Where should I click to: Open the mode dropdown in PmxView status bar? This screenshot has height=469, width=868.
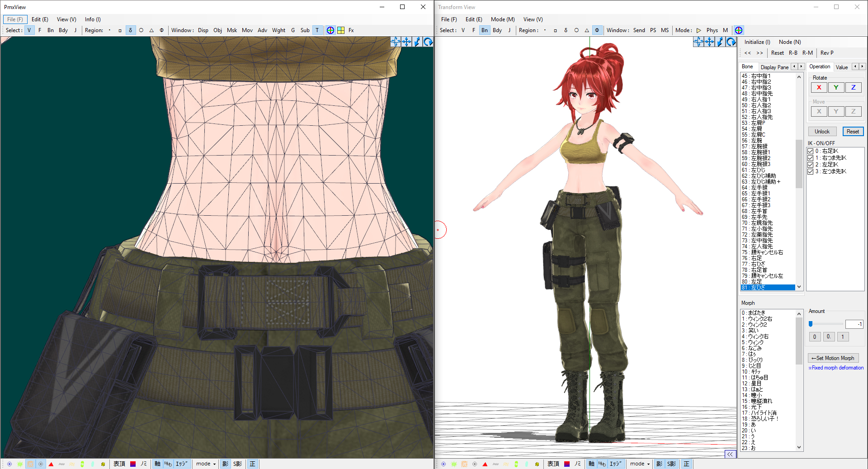(x=206, y=464)
